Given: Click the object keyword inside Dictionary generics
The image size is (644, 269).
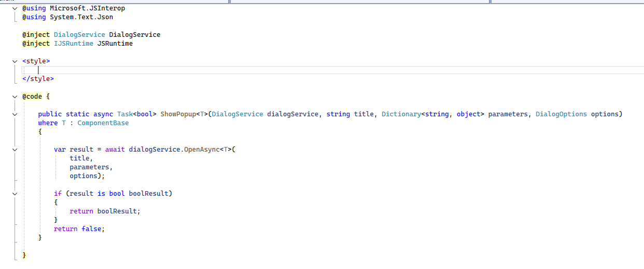Looking at the screenshot, I should coord(469,114).
